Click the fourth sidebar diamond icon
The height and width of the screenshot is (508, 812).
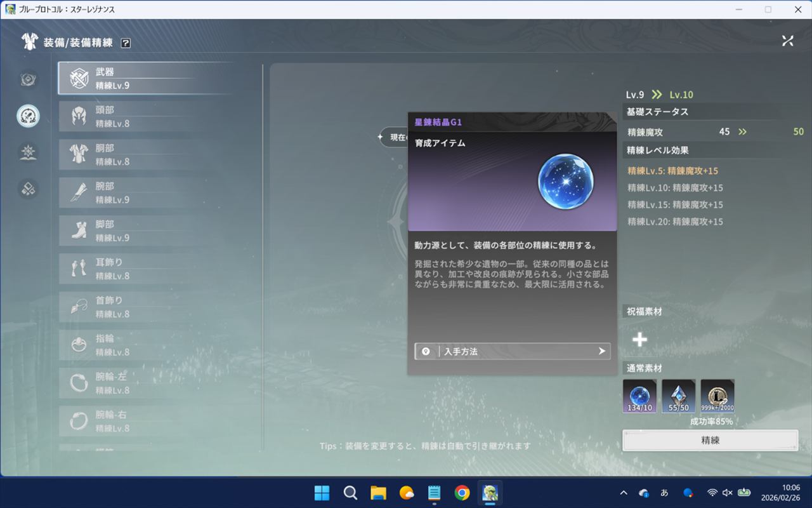[x=28, y=189]
